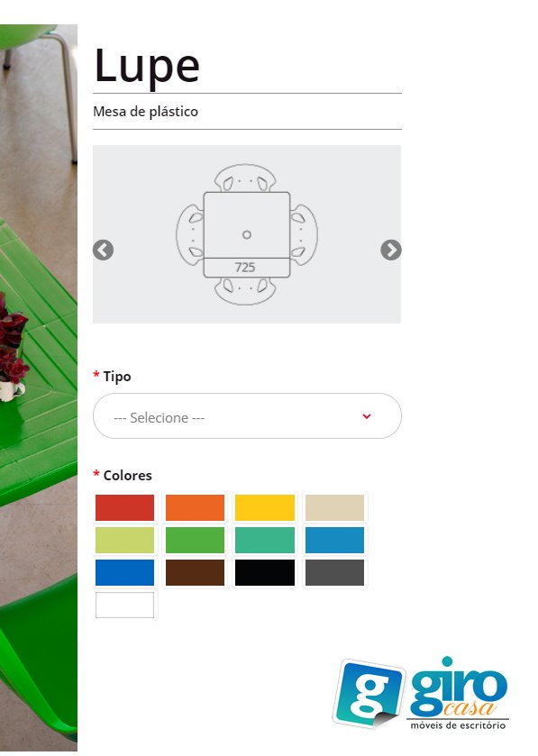
Task: Pick the dark gray swatch
Action: [x=334, y=572]
